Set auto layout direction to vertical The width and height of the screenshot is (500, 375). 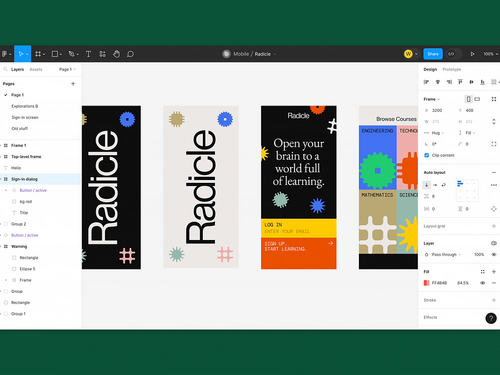click(x=426, y=185)
